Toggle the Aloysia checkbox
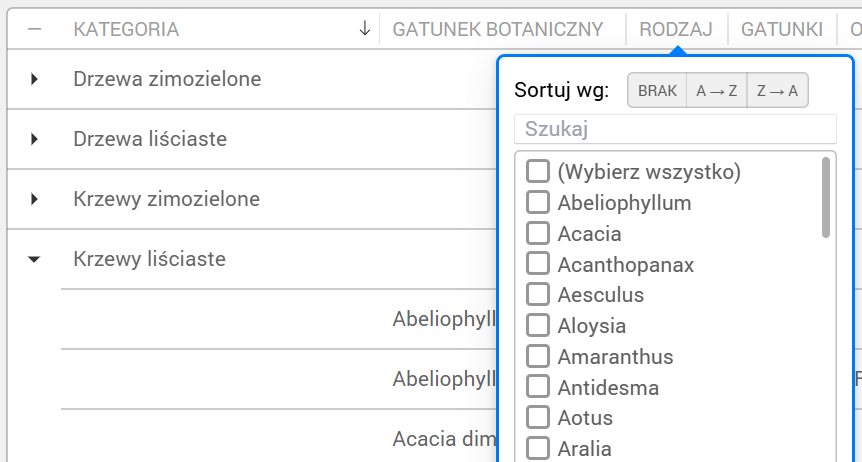 pos(538,326)
